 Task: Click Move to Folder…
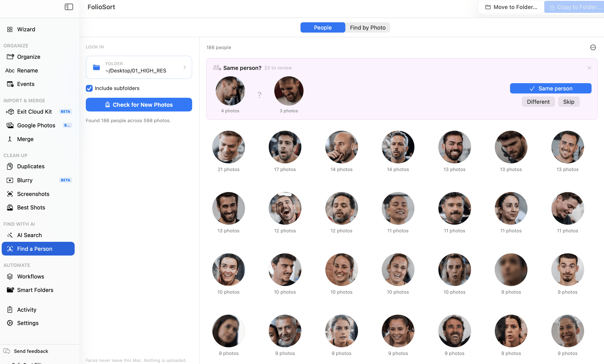[x=511, y=7]
